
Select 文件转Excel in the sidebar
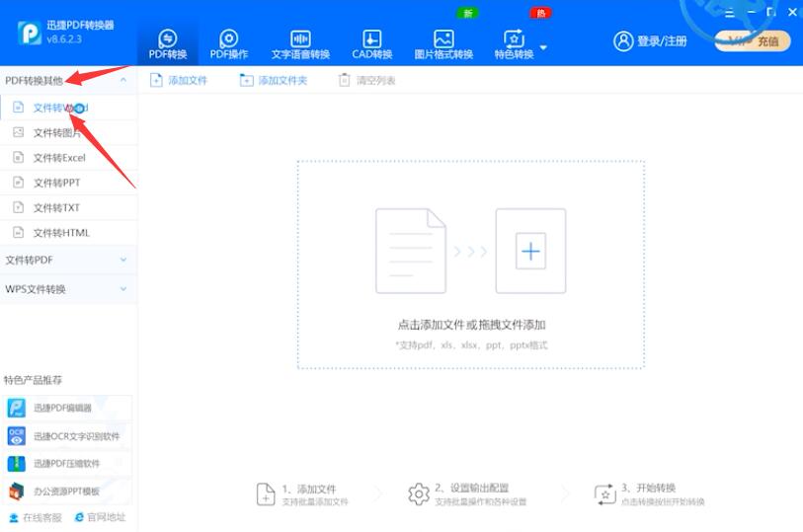(x=68, y=158)
